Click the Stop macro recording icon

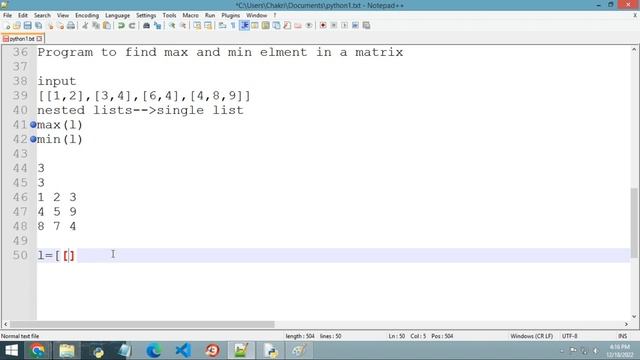(x=333, y=26)
